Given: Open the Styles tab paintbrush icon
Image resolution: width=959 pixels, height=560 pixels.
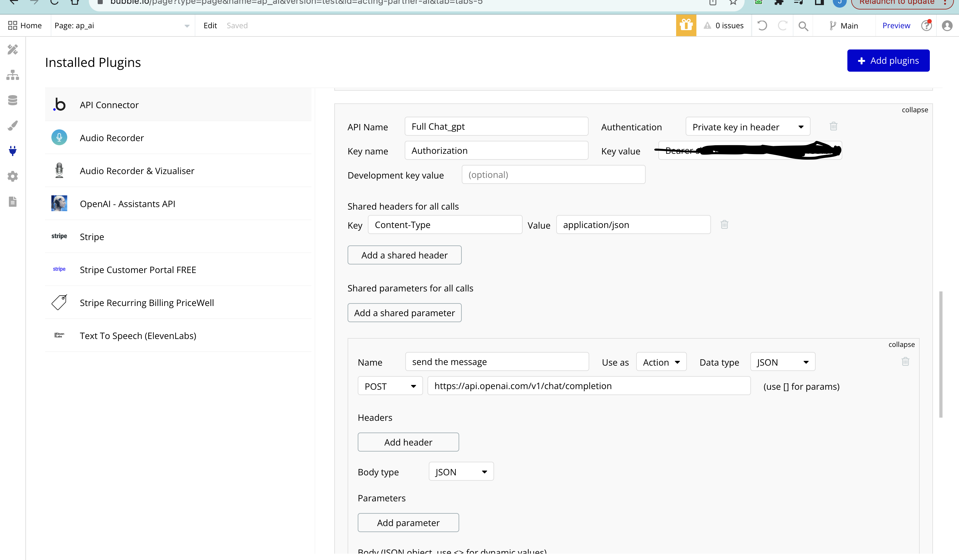Looking at the screenshot, I should coord(13,126).
